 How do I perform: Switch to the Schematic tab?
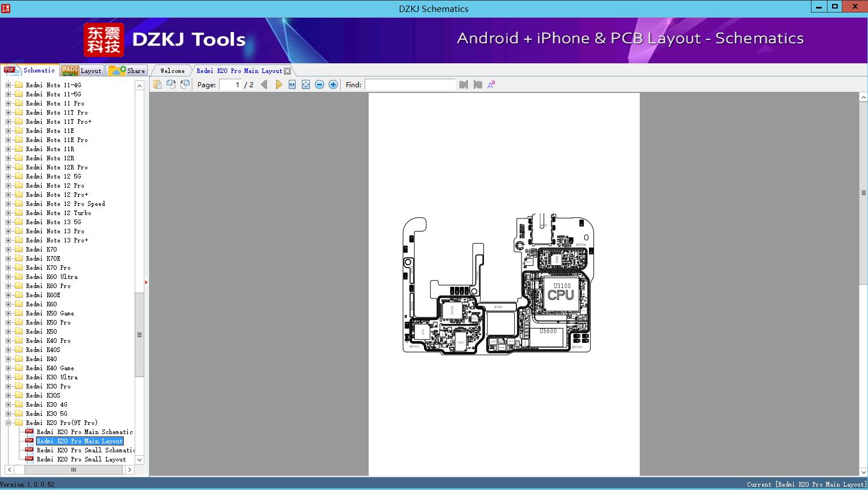30,70
